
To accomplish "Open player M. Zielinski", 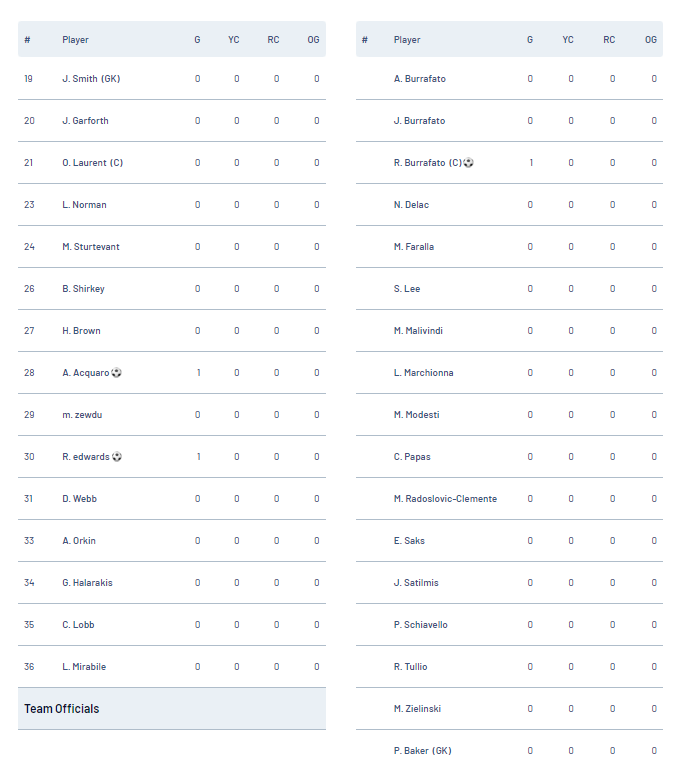I will (x=417, y=709).
